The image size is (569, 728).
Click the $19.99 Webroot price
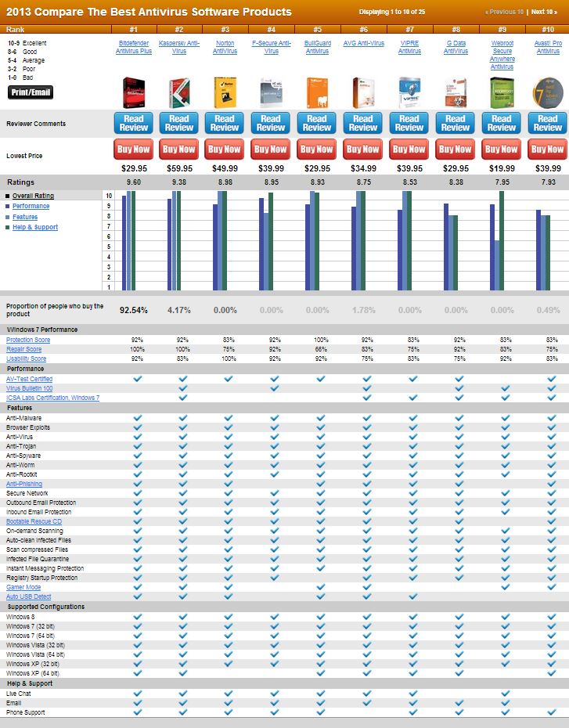pos(502,168)
